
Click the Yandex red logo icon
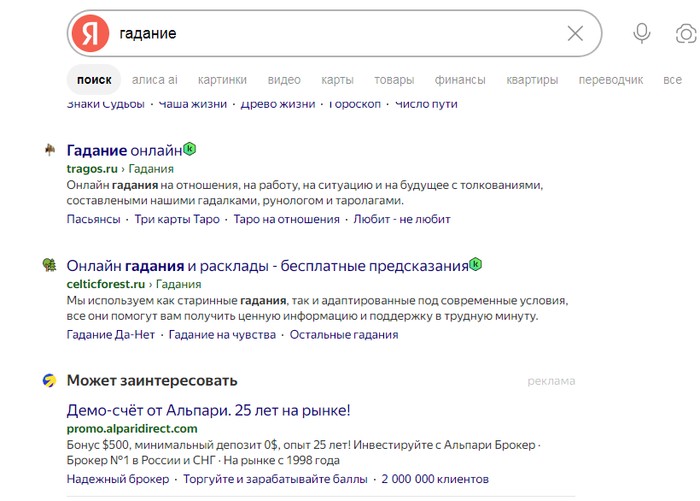pos(91,33)
